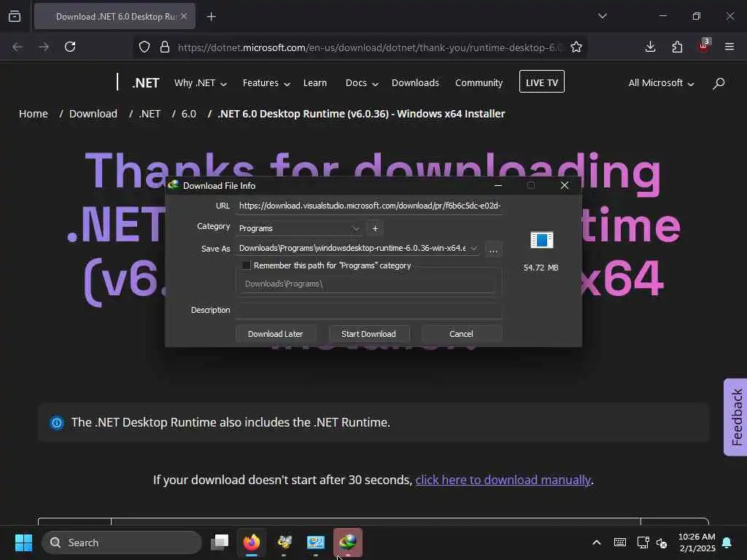The height and width of the screenshot is (560, 747).
Task: Open Firefox extensions menu
Action: 677,47
